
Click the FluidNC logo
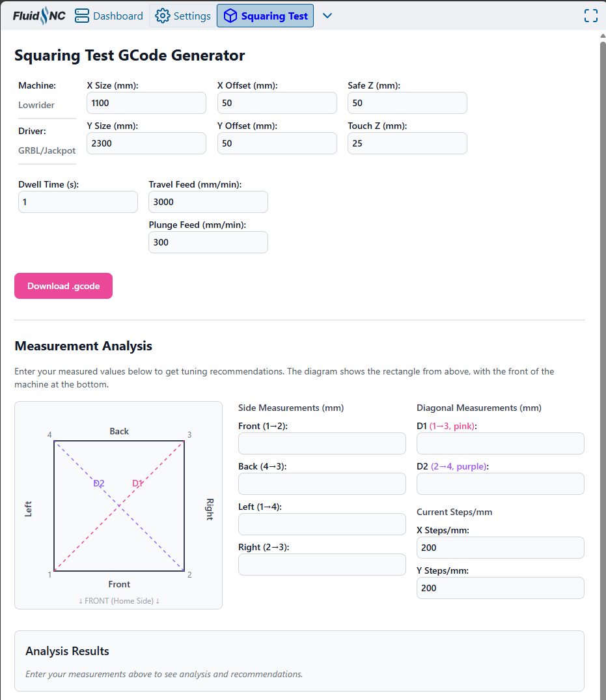[x=39, y=16]
